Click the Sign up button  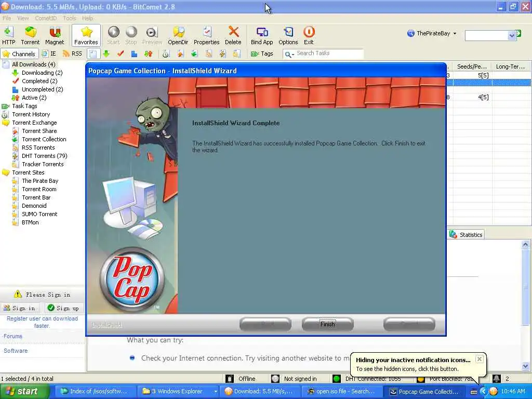tap(63, 308)
